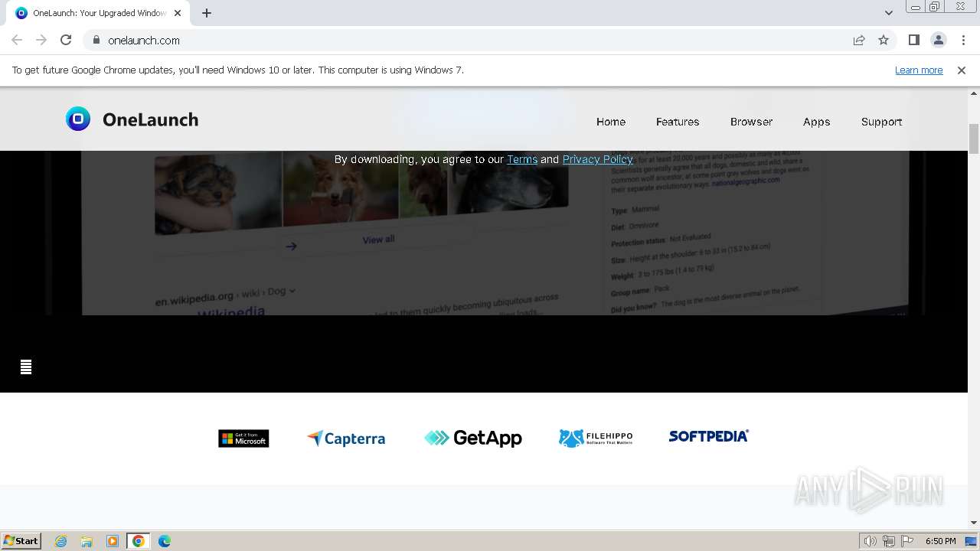Open the Apps menu item
The height and width of the screenshot is (551, 980).
pyautogui.click(x=816, y=122)
